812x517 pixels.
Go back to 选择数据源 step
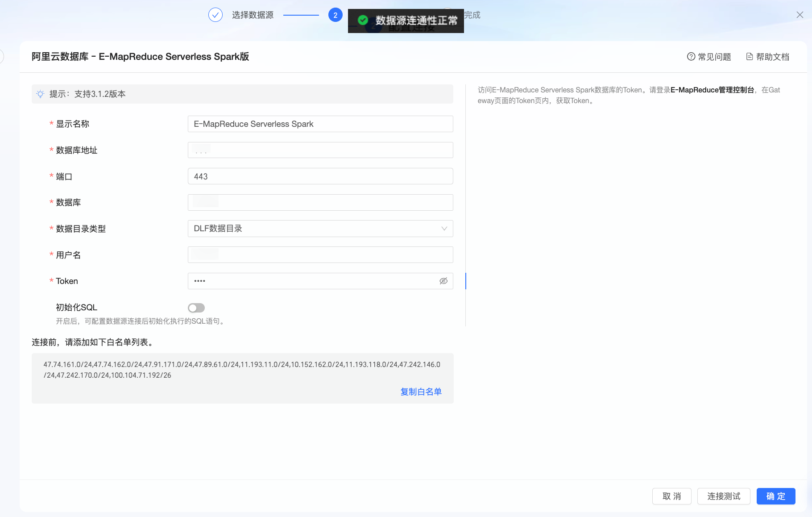click(253, 15)
